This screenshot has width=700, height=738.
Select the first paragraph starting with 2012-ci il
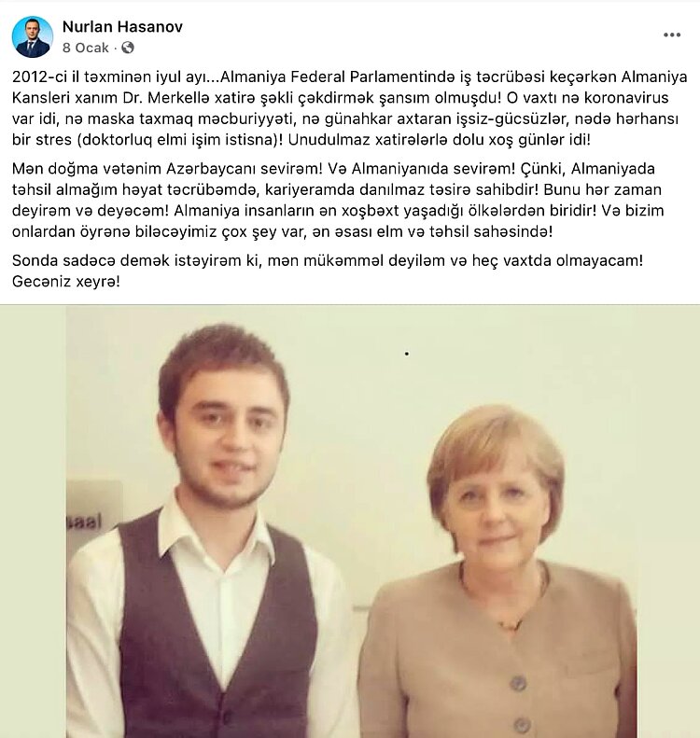350,108
